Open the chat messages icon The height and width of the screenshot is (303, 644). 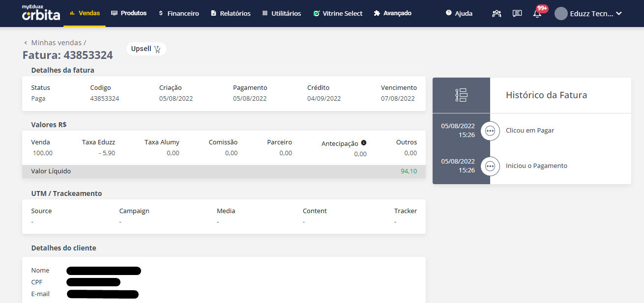(x=517, y=14)
